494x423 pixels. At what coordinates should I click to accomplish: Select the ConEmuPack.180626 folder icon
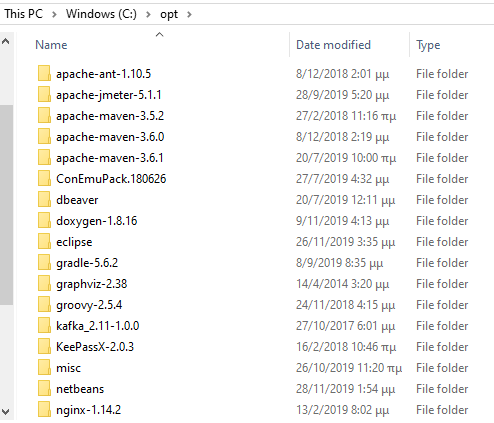[x=44, y=178]
